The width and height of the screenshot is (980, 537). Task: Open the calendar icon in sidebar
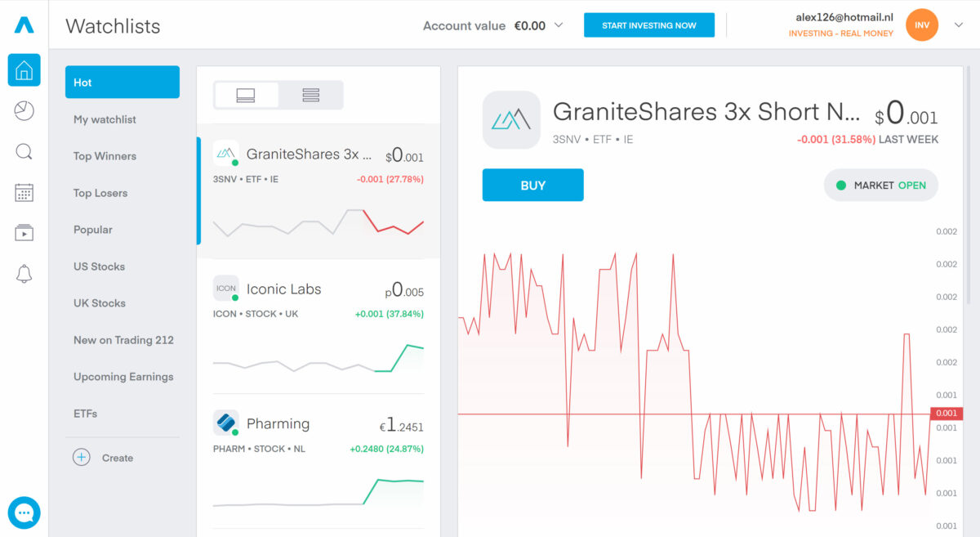[24, 193]
